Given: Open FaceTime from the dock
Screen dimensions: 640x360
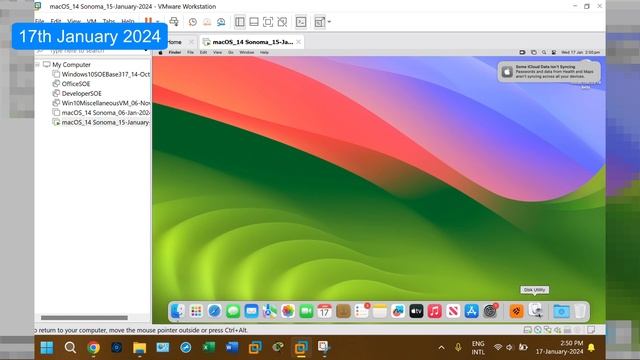Looking at the screenshot, I should [x=306, y=311].
